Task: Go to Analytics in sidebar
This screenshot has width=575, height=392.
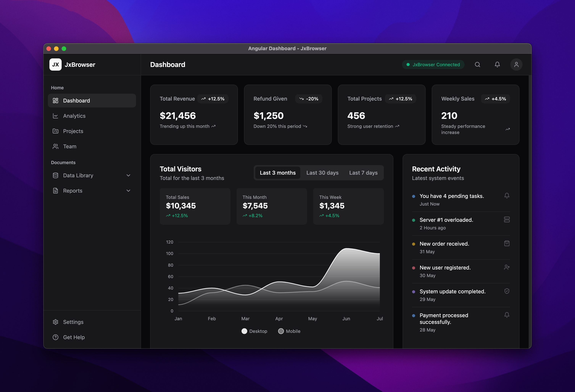Action: pyautogui.click(x=74, y=116)
